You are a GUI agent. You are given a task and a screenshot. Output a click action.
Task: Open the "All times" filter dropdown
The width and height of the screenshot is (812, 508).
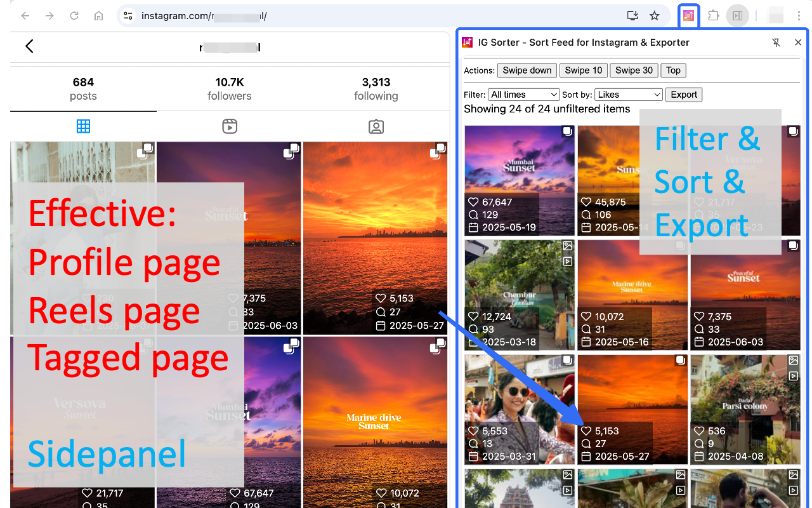coord(523,94)
